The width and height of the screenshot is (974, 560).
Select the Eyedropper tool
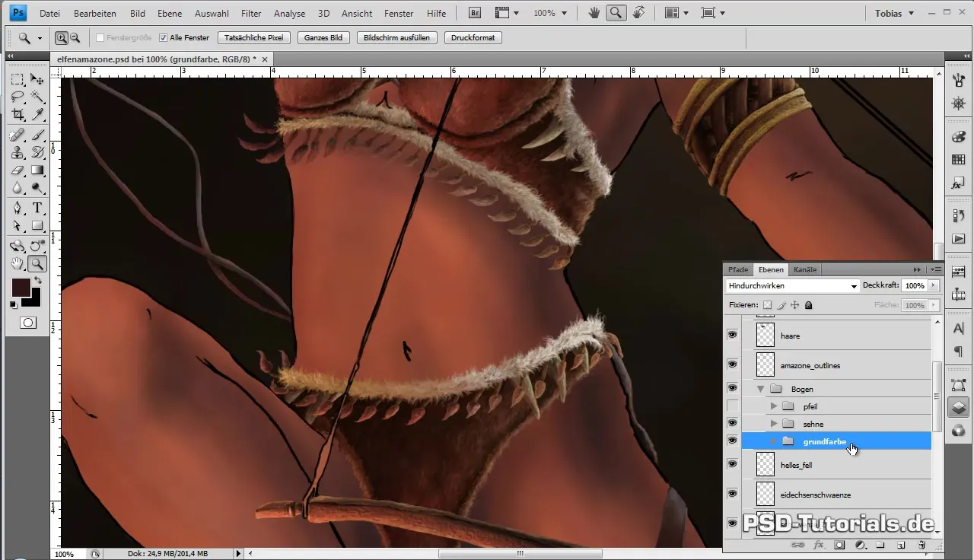(37, 114)
